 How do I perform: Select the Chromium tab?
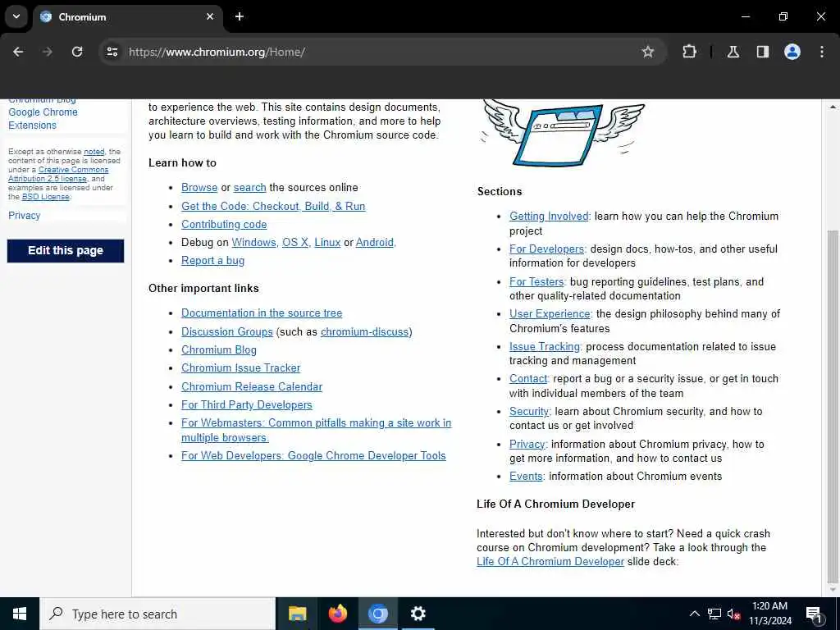(127, 16)
